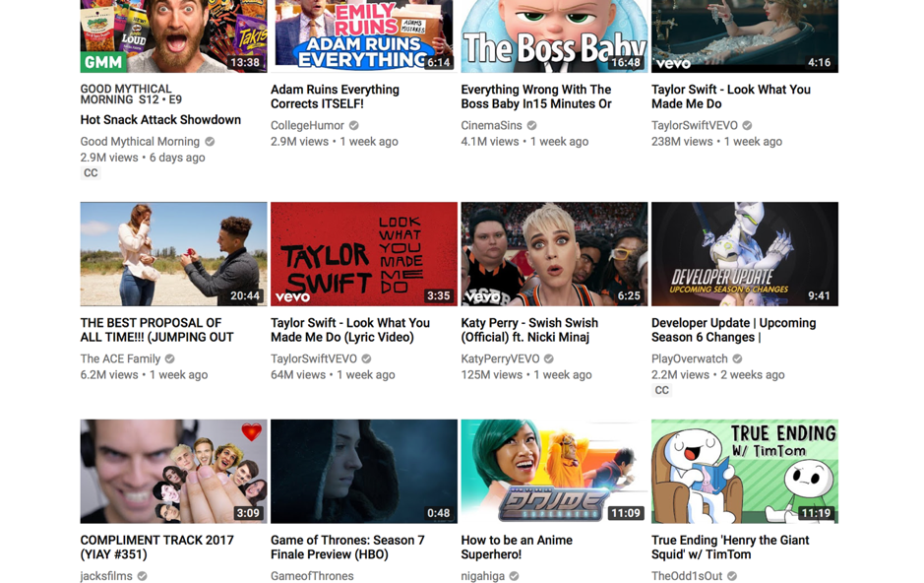
Task: Open 'COMPLIMENT TRACK 2017 (YIAY #351)' title
Action: click(x=156, y=547)
